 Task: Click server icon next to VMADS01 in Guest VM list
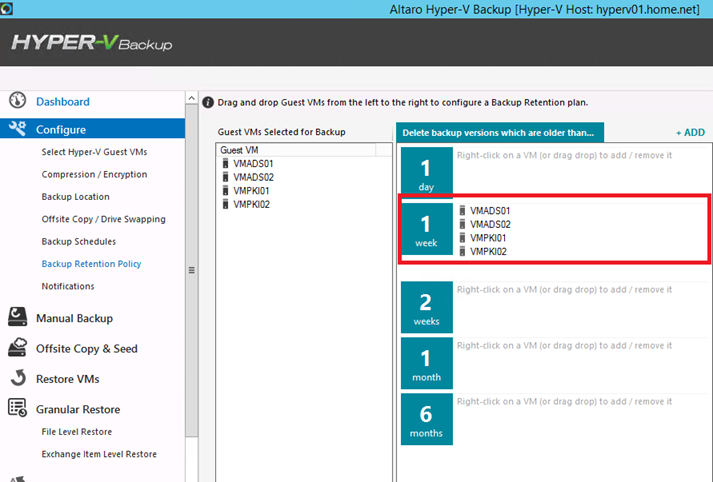coord(225,163)
